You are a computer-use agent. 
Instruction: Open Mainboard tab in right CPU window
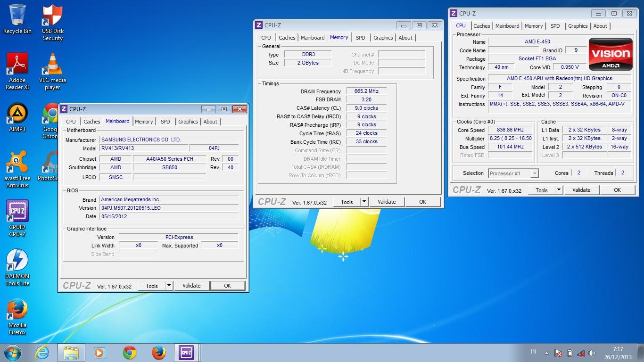click(507, 26)
